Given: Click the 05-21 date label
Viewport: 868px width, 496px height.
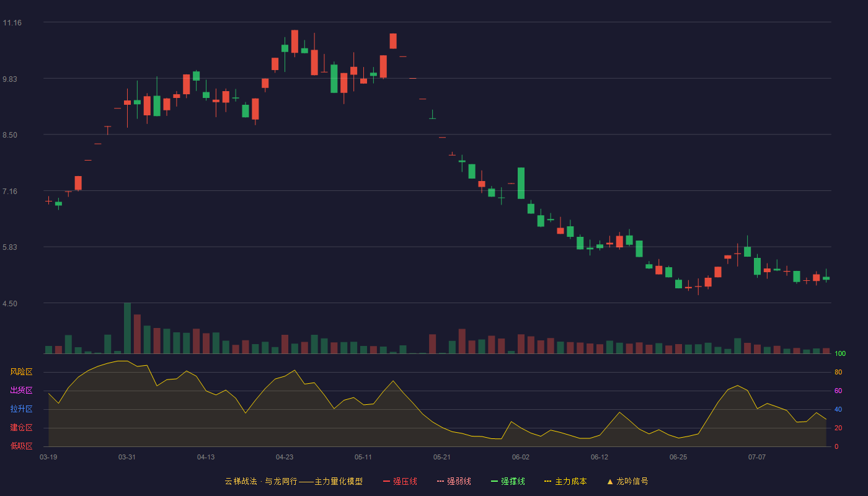Looking at the screenshot, I should point(442,457).
